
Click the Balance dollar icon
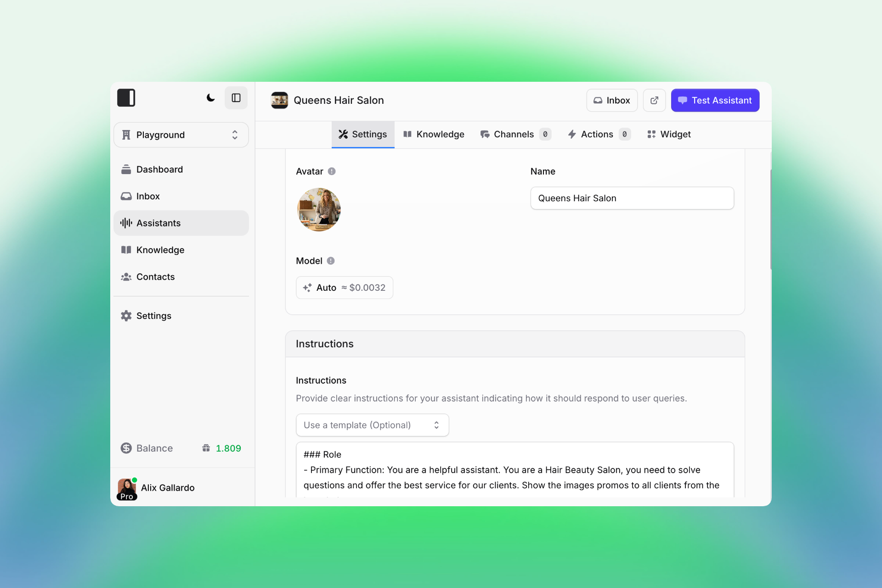[126, 448]
